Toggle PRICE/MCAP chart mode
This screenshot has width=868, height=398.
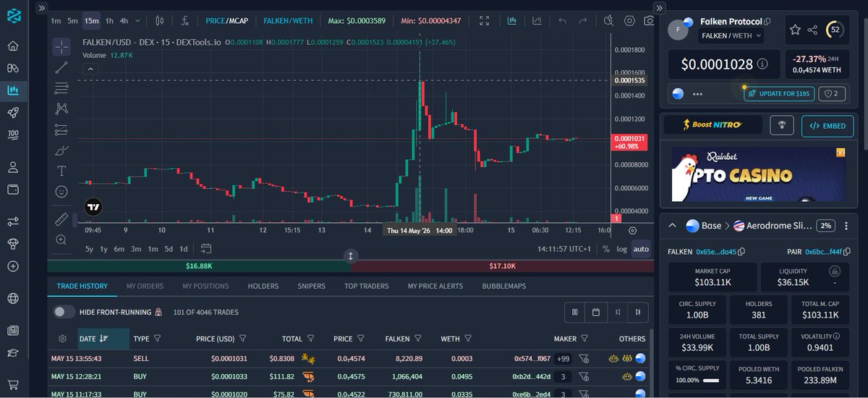click(x=226, y=20)
